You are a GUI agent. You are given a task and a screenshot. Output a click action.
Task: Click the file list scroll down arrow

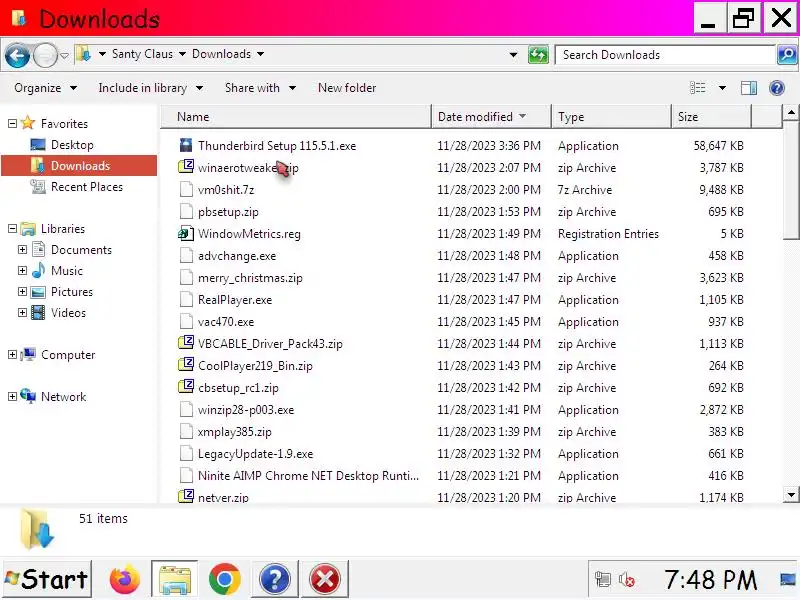point(791,494)
